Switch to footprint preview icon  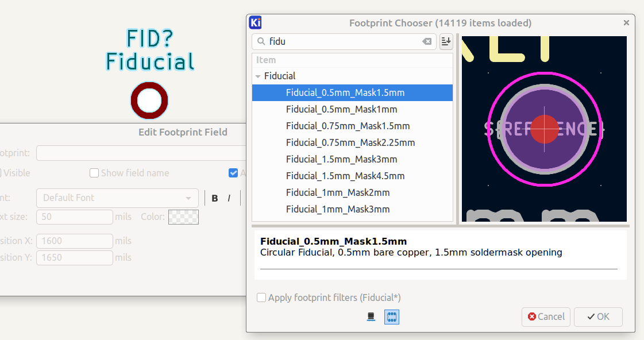392,316
